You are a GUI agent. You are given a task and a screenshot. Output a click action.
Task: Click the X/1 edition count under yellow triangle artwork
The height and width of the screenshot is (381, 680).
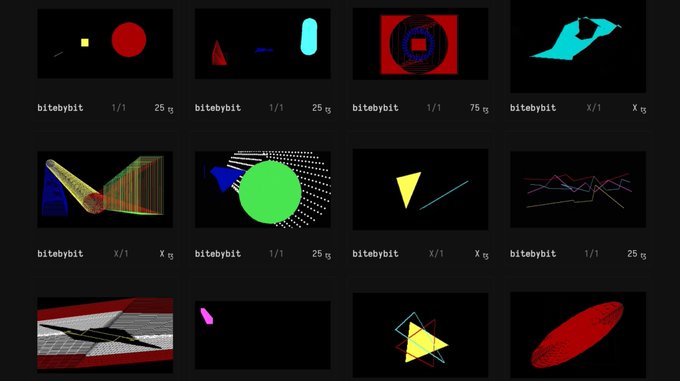click(436, 254)
